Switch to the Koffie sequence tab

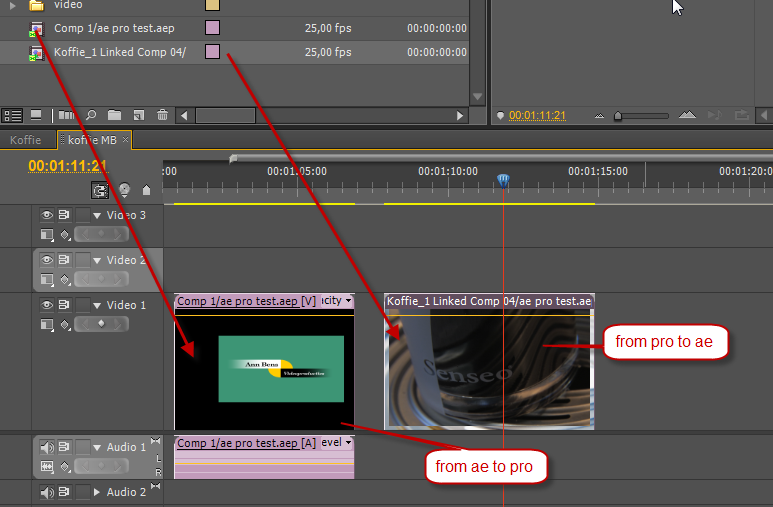pyautogui.click(x=26, y=140)
